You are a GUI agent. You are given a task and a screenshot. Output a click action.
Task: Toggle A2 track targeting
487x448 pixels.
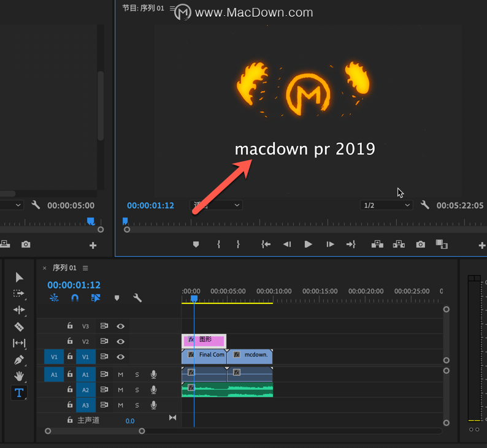85,390
